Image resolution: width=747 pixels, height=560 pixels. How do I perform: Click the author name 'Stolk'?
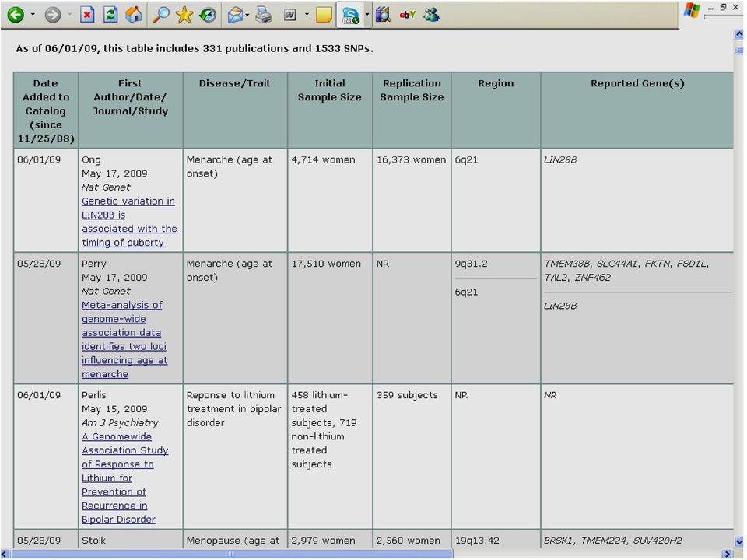[93, 541]
